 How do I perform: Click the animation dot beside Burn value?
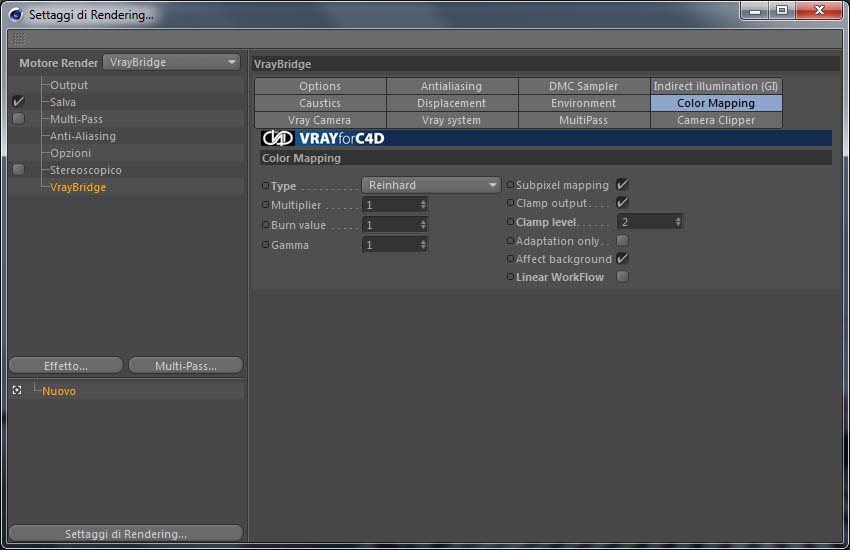coord(266,224)
